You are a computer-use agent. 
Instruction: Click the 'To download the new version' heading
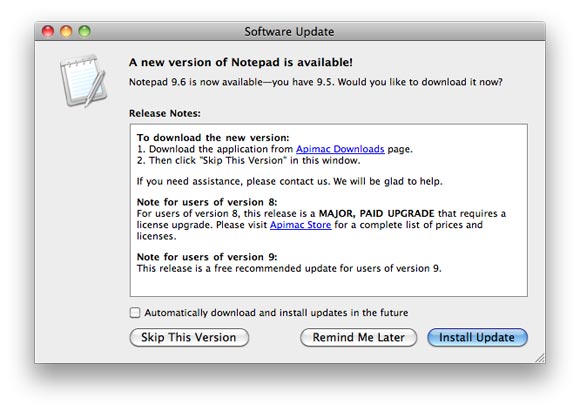pos(213,138)
